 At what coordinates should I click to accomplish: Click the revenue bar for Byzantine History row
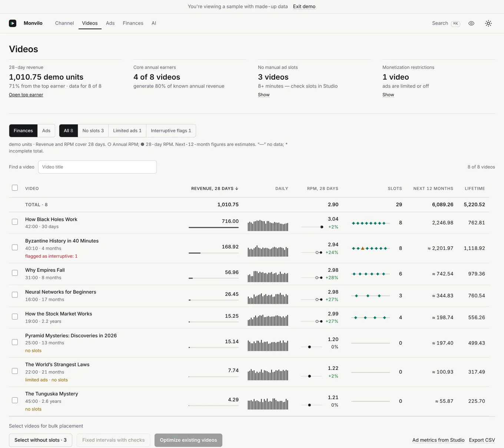pos(213,253)
